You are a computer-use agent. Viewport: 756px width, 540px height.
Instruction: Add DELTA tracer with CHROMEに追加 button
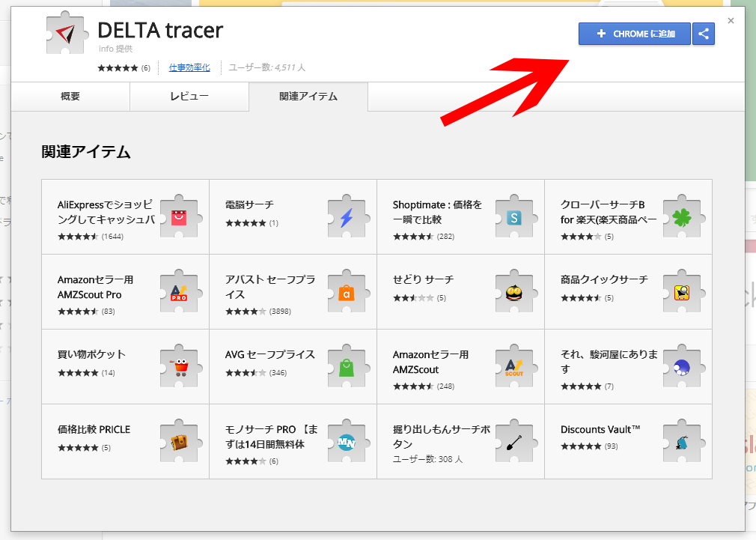click(x=635, y=34)
